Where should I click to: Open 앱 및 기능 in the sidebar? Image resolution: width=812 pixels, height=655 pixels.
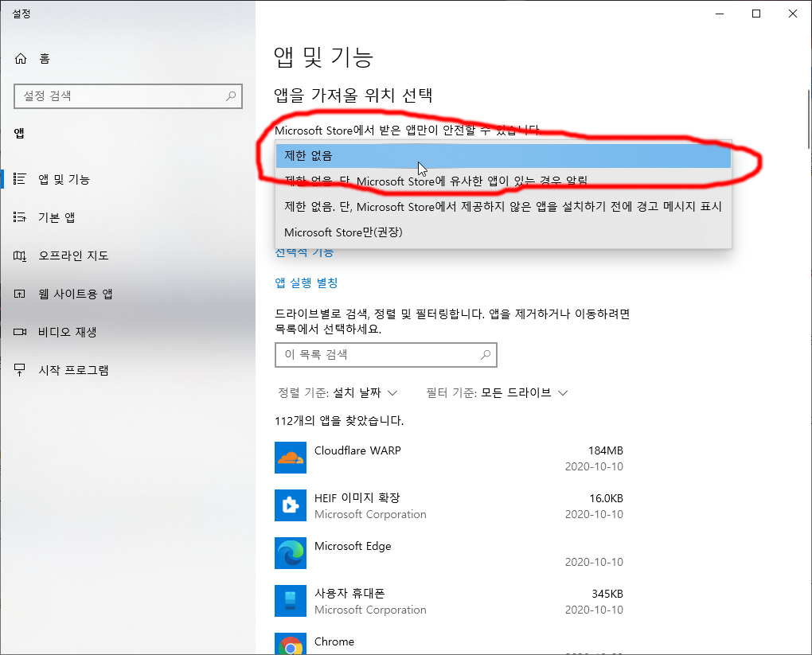64,179
